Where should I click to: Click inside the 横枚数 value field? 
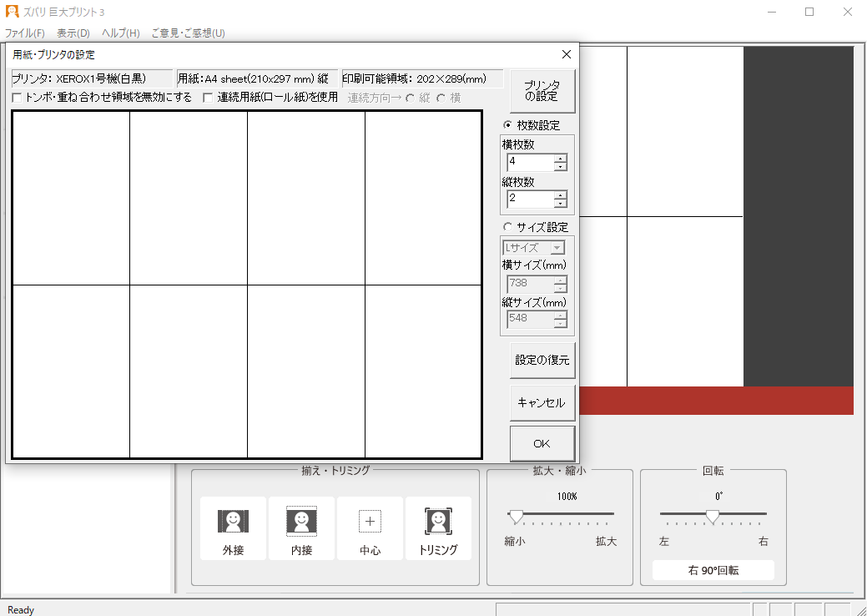click(530, 161)
